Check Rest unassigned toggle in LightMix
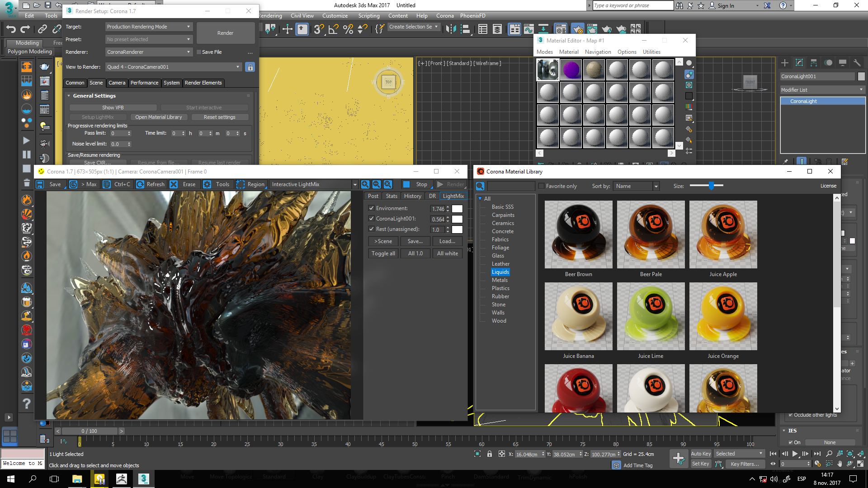The image size is (868, 488). [372, 229]
